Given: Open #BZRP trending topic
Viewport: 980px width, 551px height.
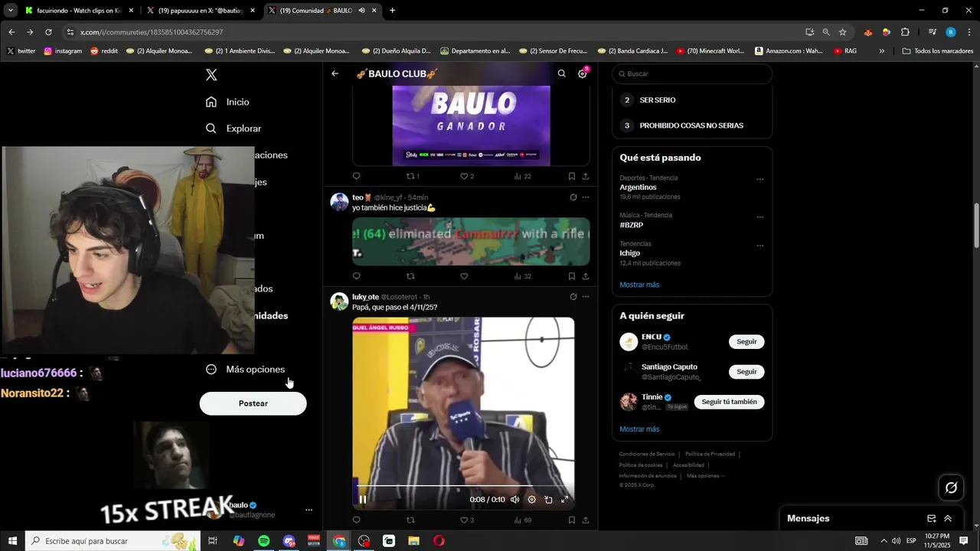Looking at the screenshot, I should point(631,226).
